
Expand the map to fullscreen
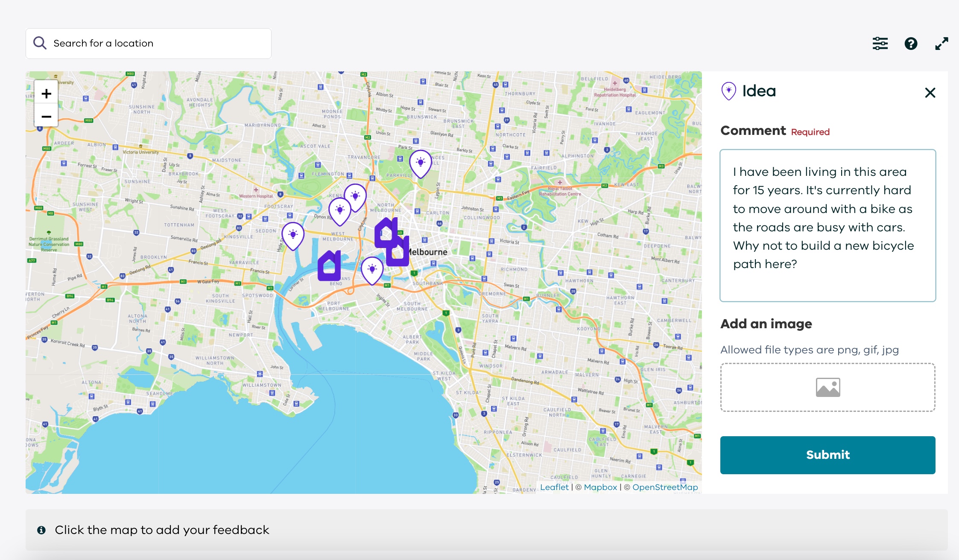tap(941, 44)
